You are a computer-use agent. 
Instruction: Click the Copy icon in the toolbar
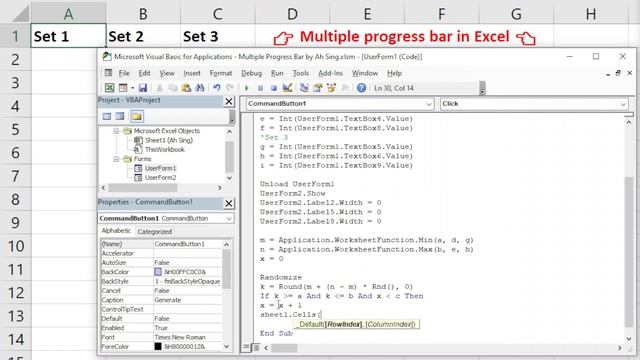(173, 88)
